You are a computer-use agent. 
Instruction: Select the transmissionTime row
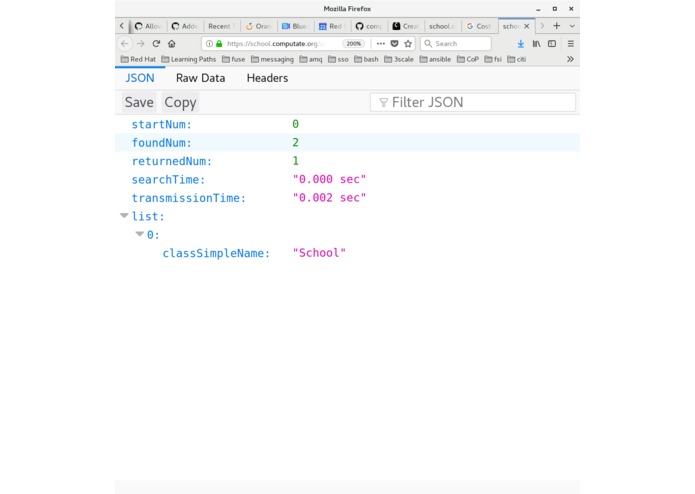point(348,198)
